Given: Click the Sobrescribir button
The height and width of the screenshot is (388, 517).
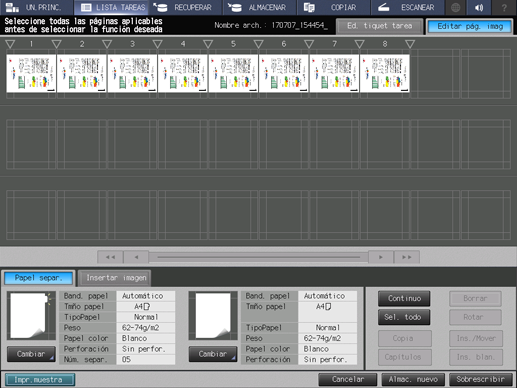Looking at the screenshot, I should pyautogui.click(x=480, y=379).
